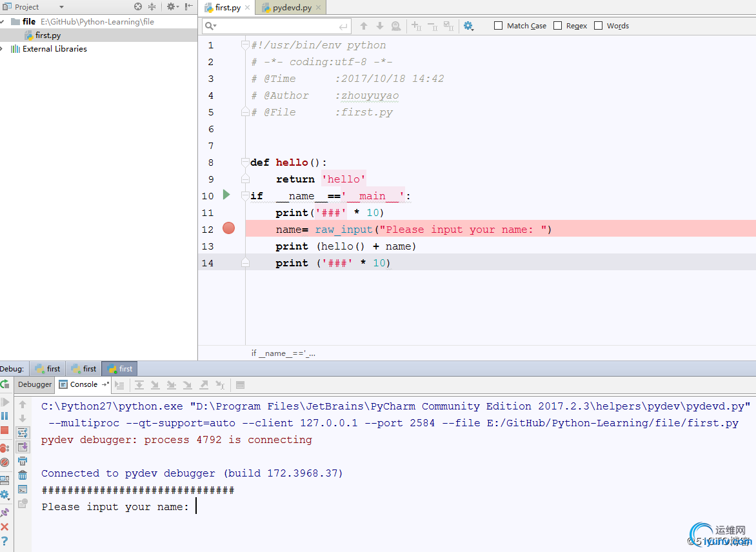Toggle scroll to end in the console
Screen dimensions: 756x552
click(23, 447)
